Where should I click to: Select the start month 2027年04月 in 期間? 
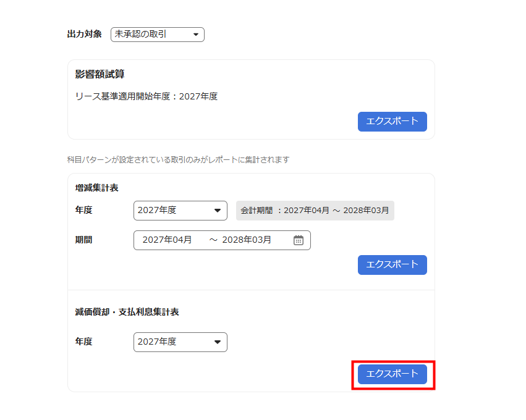(x=168, y=240)
